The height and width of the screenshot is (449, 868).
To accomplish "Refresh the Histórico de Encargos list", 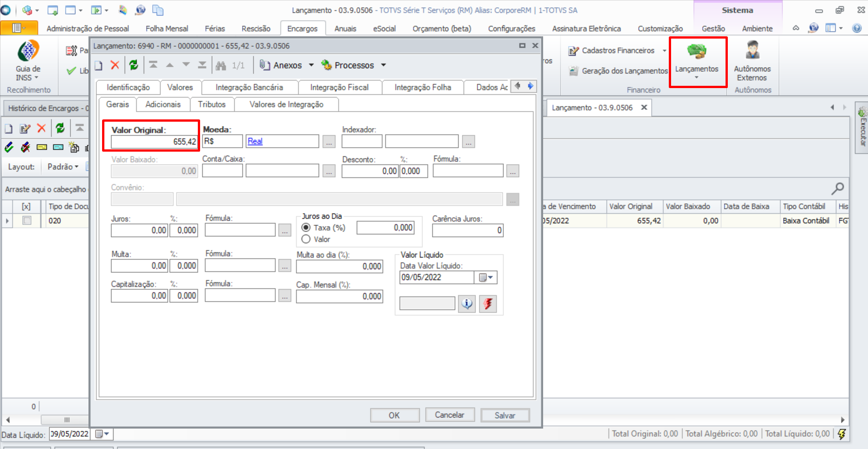I will (60, 128).
